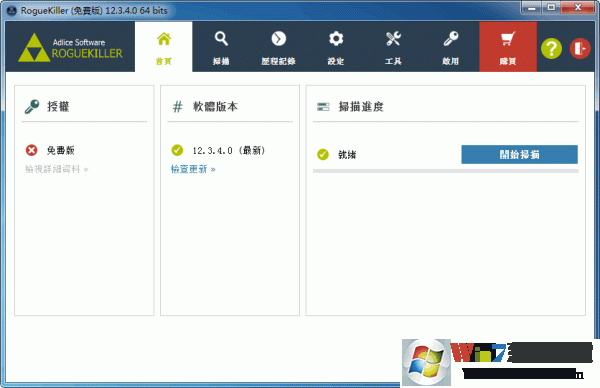The height and width of the screenshot is (388, 600).
Task: Maximize the RogueKiller window
Action: (x=551, y=8)
